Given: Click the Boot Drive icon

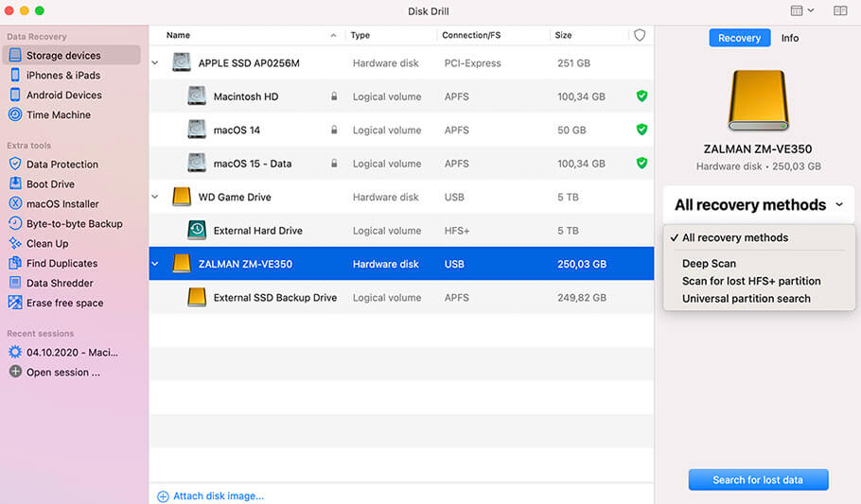Looking at the screenshot, I should click(x=15, y=183).
